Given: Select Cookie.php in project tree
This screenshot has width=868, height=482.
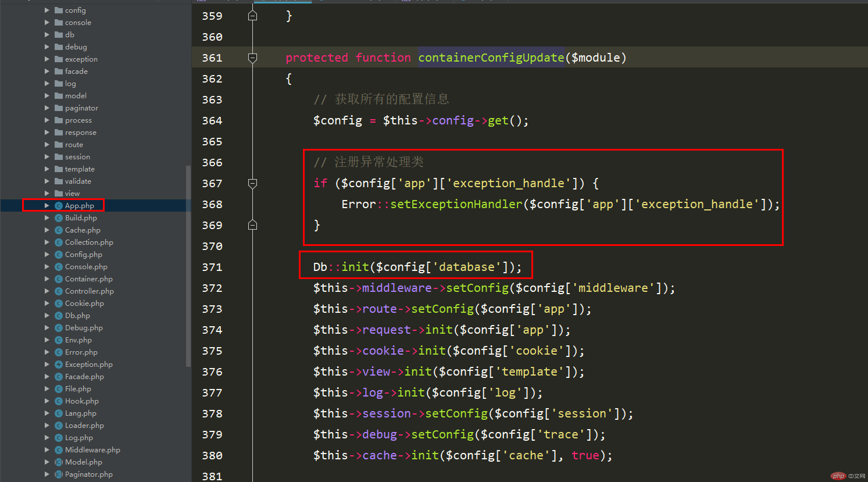Looking at the screenshot, I should pyautogui.click(x=84, y=303).
